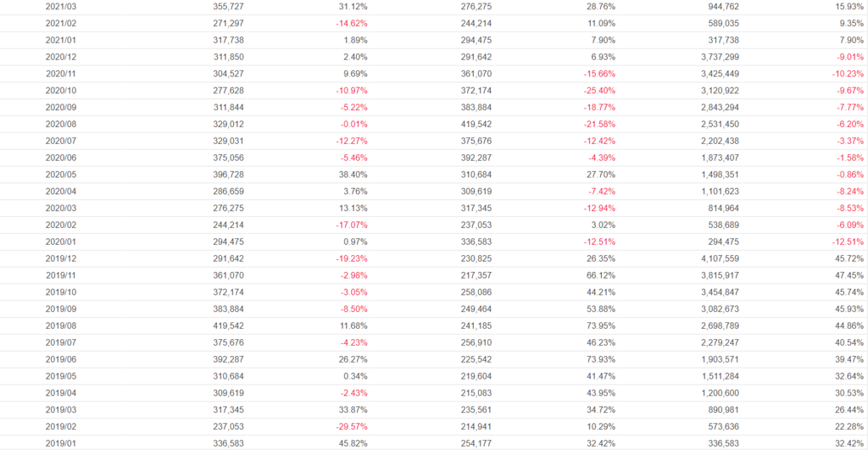Viewport: 868px width, 450px height.
Task: Click the 2021/03 date cell
Action: (x=60, y=7)
